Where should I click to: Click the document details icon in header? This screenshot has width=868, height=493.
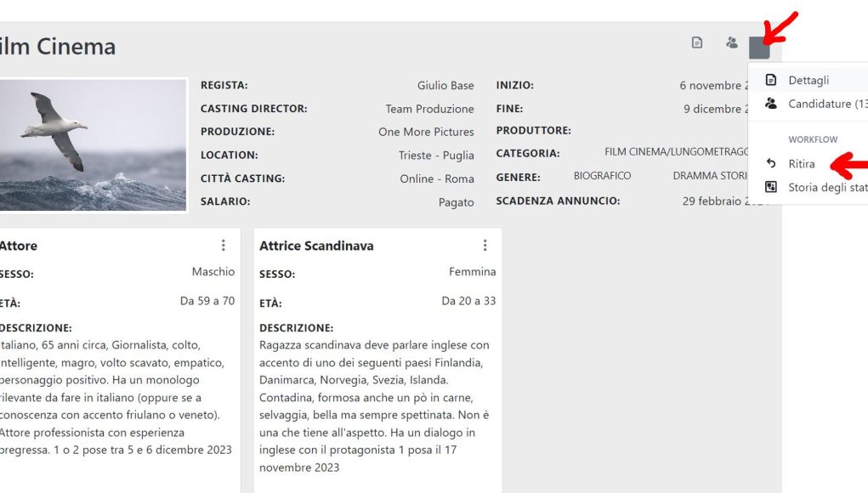(697, 42)
